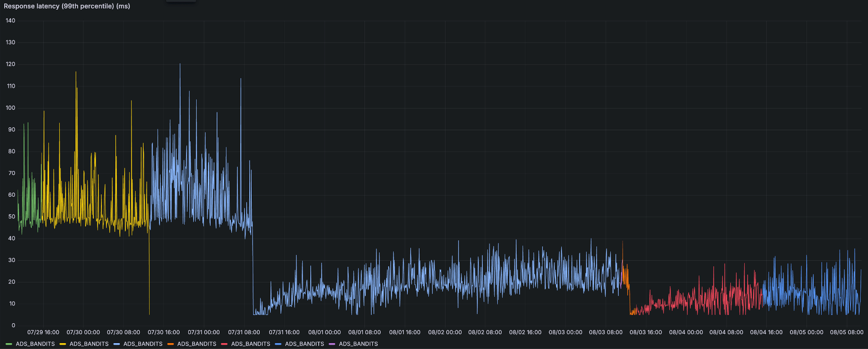The image size is (868, 349).
Task: Click the 110 value on the Y axis
Action: (x=11, y=86)
